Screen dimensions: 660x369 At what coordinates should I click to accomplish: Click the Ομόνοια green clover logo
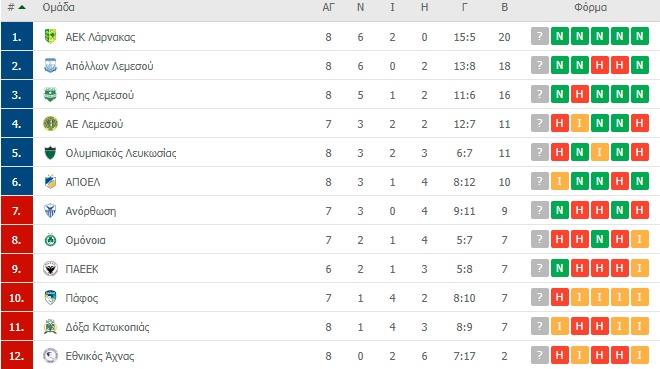tap(51, 240)
